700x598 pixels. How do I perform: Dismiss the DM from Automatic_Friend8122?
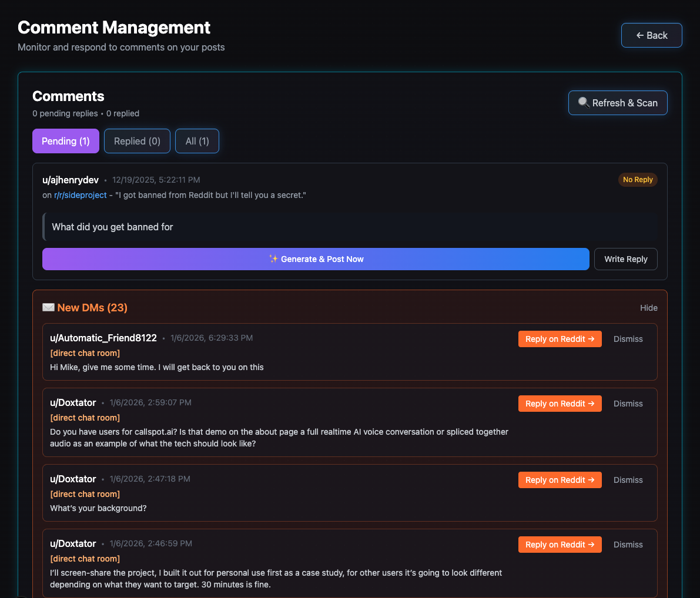[628, 339]
